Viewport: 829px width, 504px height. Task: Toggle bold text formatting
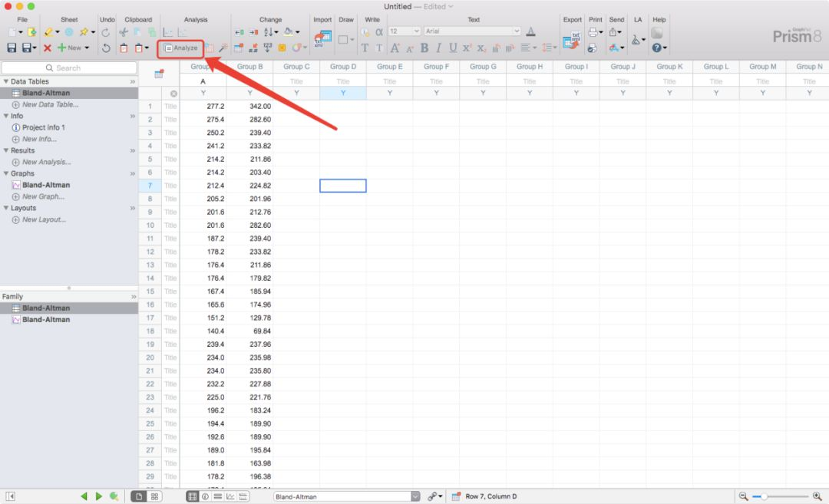pyautogui.click(x=424, y=48)
